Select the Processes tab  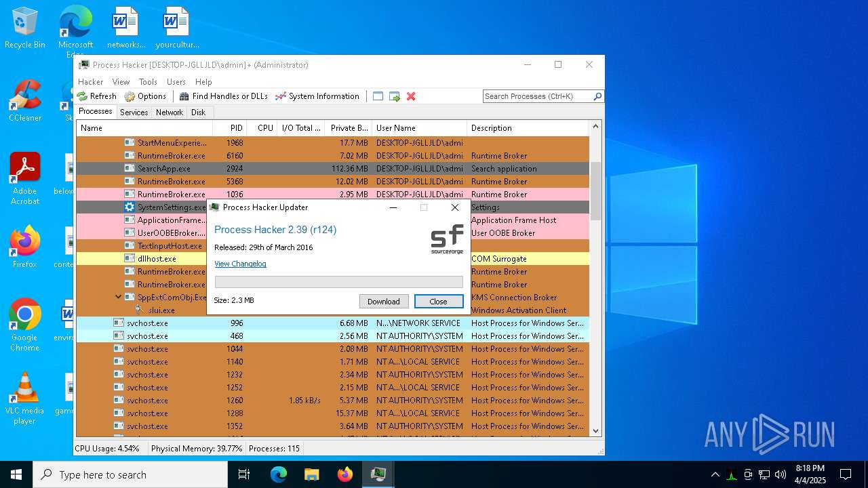point(96,112)
